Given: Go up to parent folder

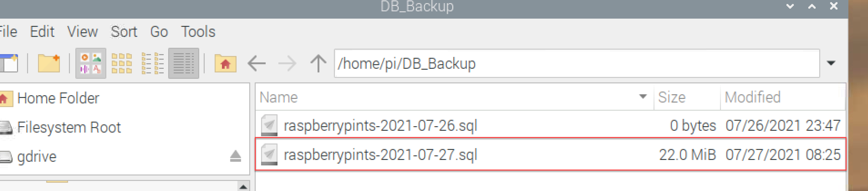Looking at the screenshot, I should pos(318,63).
